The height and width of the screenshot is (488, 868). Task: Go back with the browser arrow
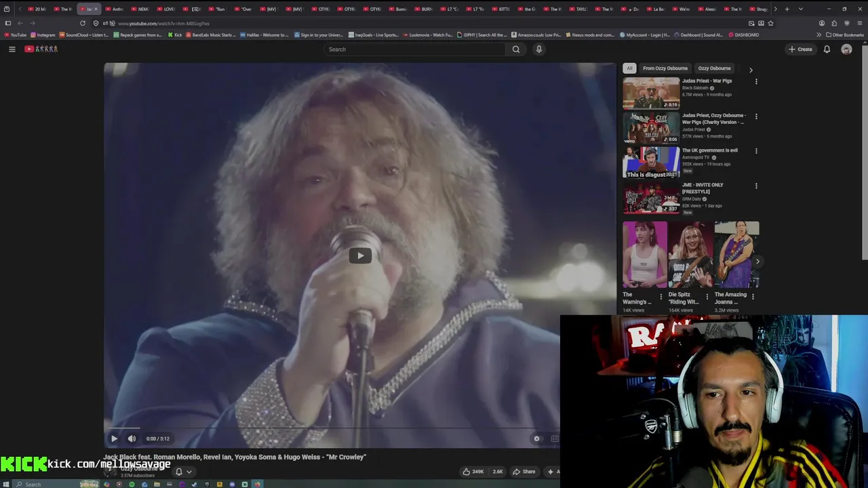(x=20, y=23)
